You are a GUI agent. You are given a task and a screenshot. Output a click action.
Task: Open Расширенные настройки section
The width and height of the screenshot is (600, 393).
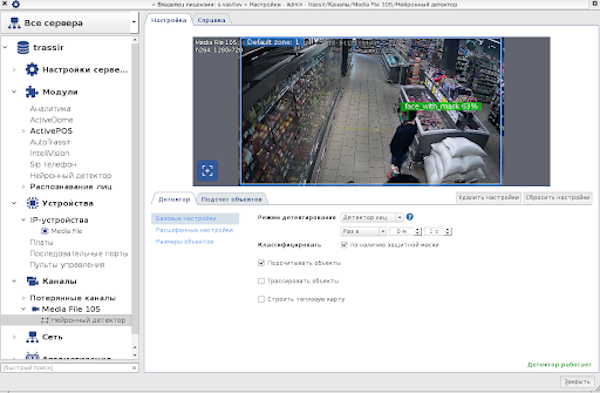(194, 230)
